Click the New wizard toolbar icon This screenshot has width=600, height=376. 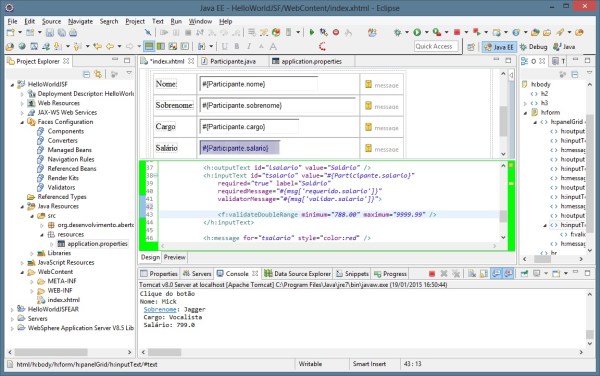pyautogui.click(x=11, y=33)
